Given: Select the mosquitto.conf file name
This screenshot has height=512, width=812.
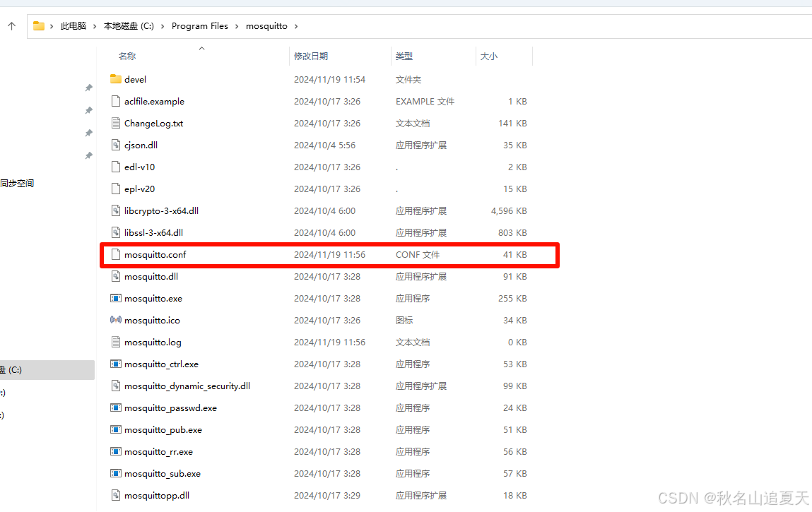Looking at the screenshot, I should (x=155, y=255).
